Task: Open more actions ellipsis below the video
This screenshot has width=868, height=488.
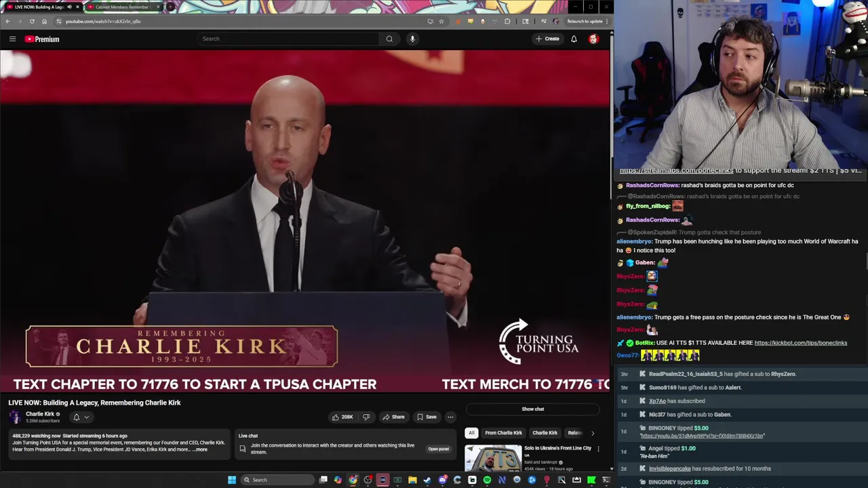Action: [x=450, y=417]
